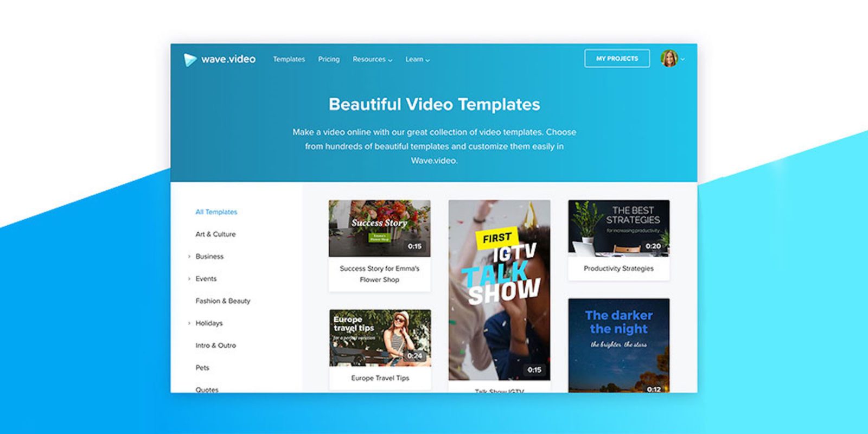Open the Success Story flower shop template

click(379, 228)
